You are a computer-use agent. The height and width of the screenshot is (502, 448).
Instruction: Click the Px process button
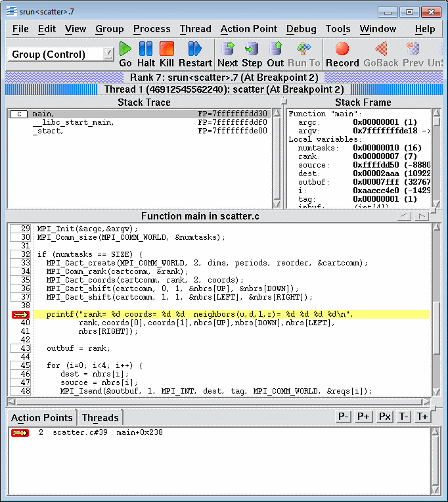tap(384, 417)
